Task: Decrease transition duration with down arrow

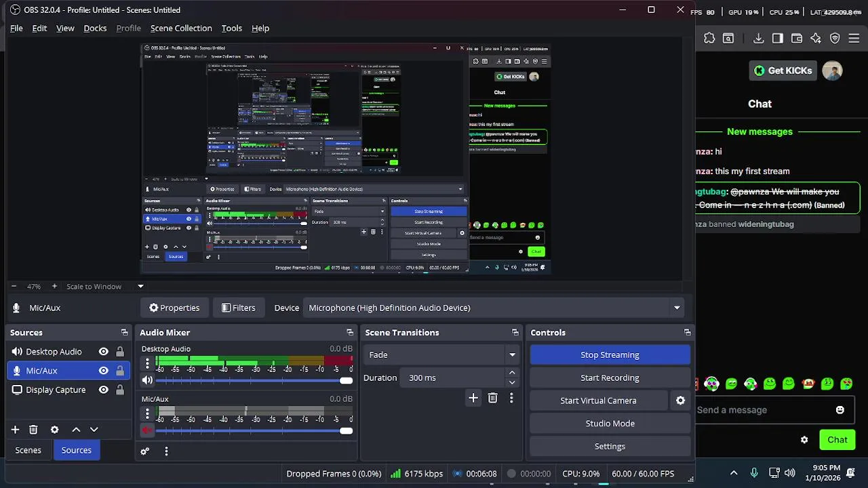Action: point(512,382)
